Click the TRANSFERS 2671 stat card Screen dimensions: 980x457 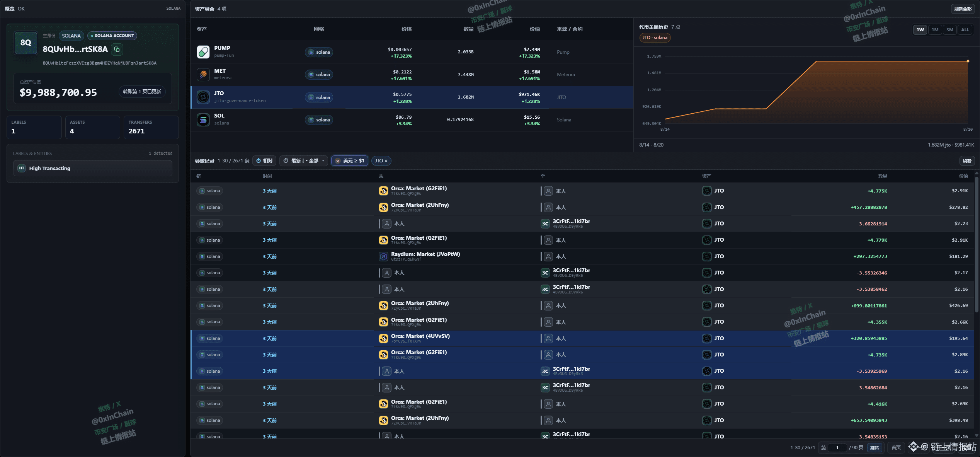151,127
